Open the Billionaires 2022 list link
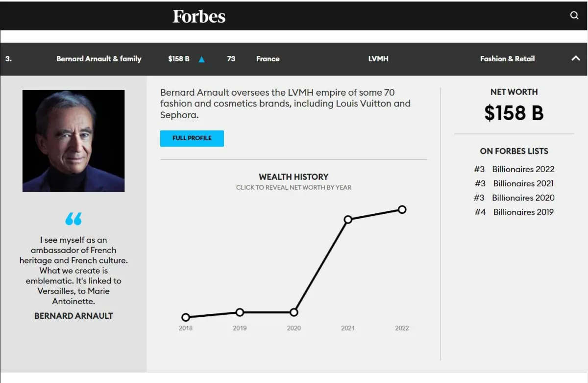 (x=523, y=169)
